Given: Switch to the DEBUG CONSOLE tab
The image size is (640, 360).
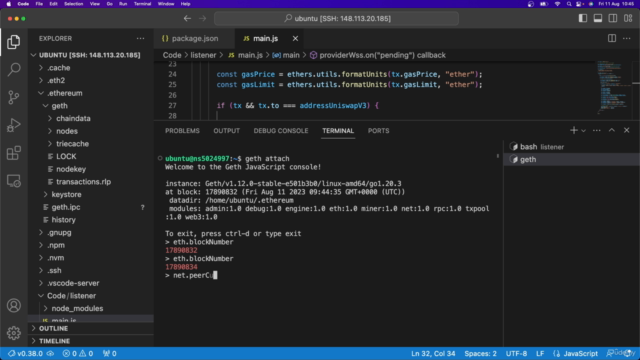Looking at the screenshot, I should tap(280, 131).
